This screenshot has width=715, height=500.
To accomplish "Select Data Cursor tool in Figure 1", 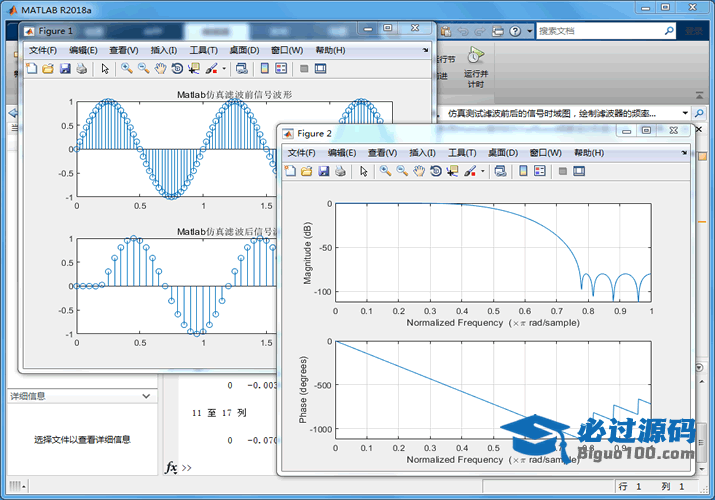I will tap(194, 69).
